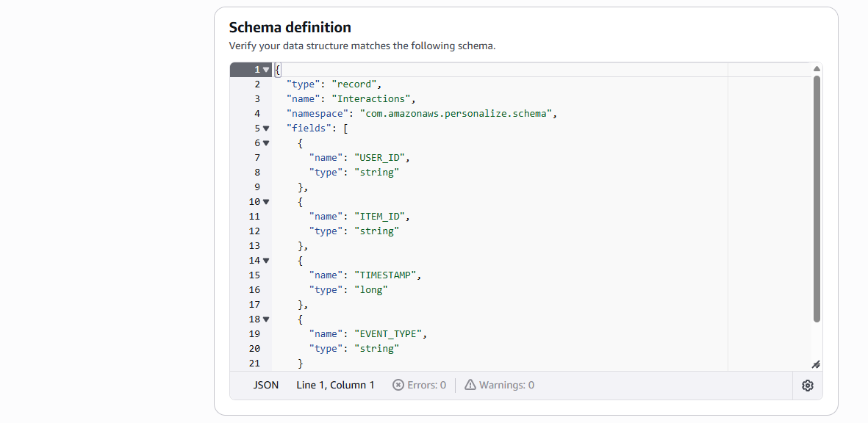Screen dimensions: 868x423
Task: Open editor settings via the gear icon
Action: 808,386
